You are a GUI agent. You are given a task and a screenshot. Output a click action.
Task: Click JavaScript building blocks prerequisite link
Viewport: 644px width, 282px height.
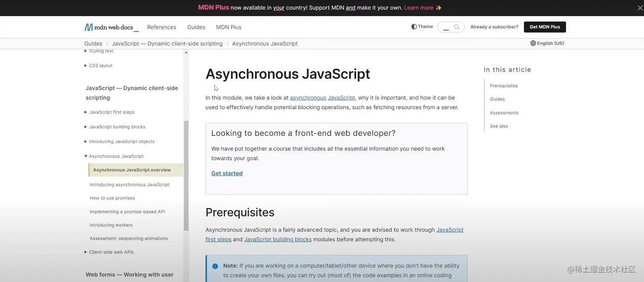pos(278,239)
